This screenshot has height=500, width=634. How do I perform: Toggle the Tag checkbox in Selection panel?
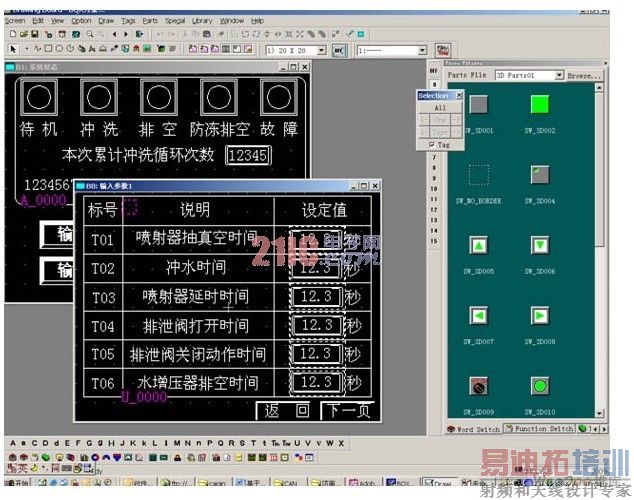click(432, 144)
